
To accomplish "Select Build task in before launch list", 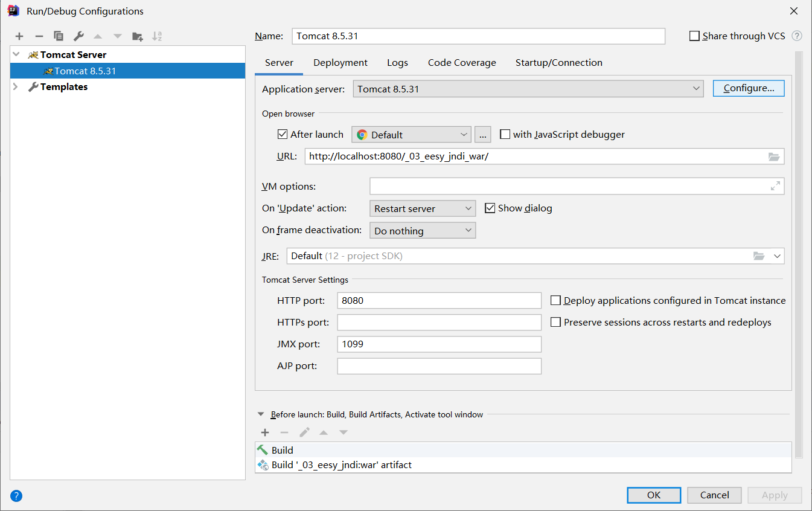I will tap(523, 450).
